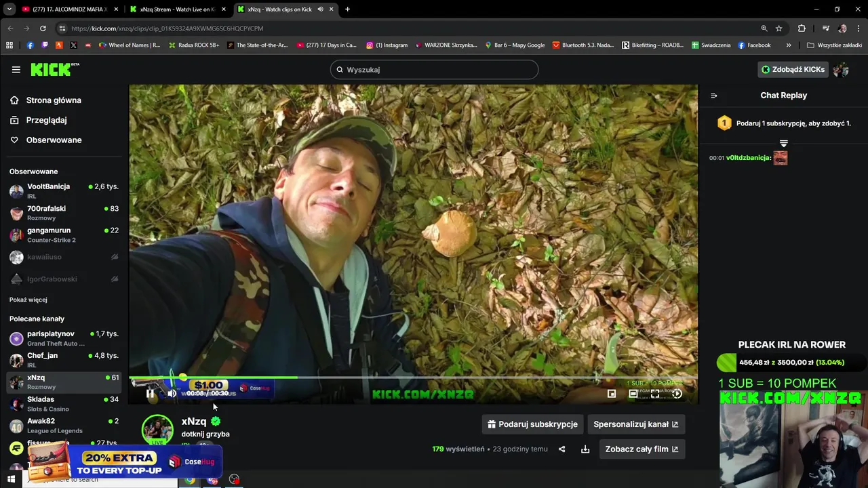Download the clip
The height and width of the screenshot is (488, 868).
coord(585,449)
